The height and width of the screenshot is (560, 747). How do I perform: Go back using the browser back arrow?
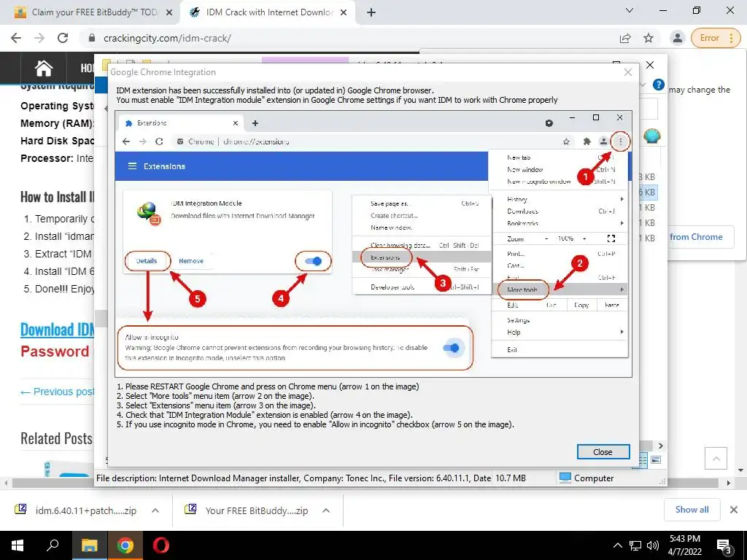click(x=16, y=38)
